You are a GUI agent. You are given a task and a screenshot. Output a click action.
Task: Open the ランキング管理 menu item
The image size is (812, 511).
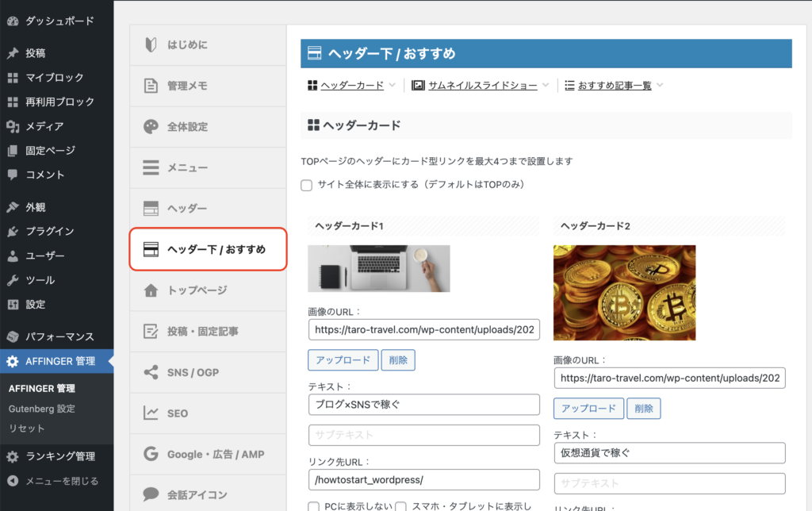[x=57, y=456]
